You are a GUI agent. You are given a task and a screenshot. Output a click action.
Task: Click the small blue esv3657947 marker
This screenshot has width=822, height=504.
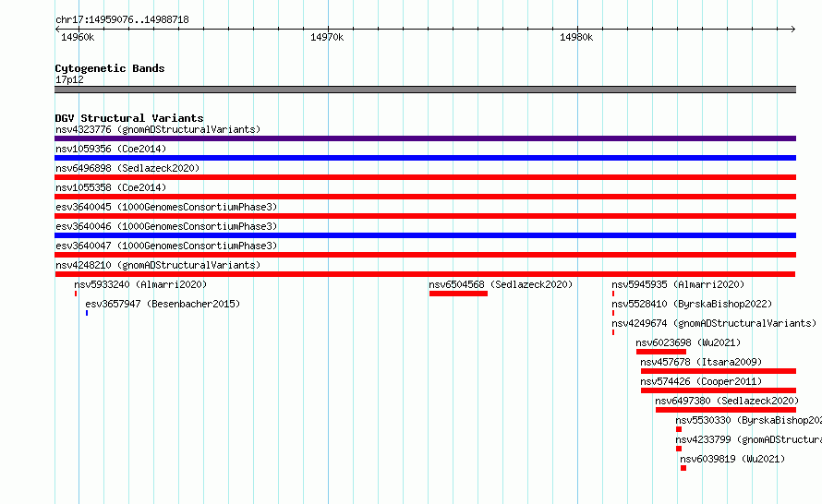point(87,313)
